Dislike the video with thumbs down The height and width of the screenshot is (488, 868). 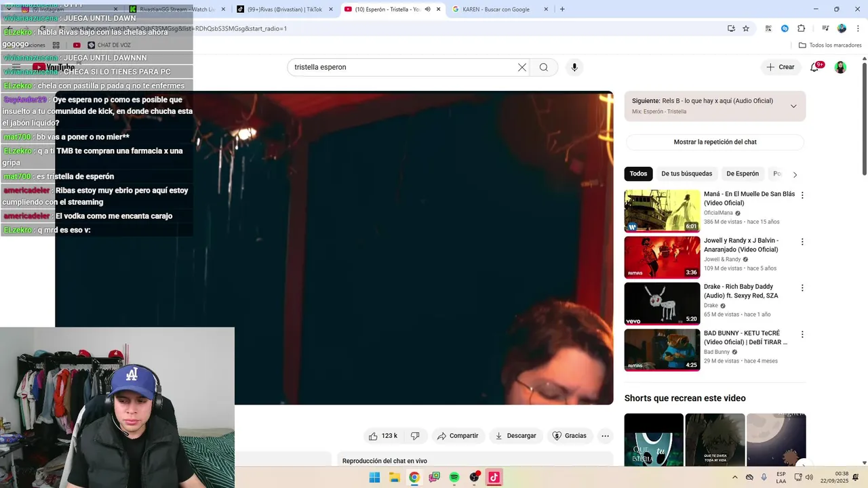[416, 436]
